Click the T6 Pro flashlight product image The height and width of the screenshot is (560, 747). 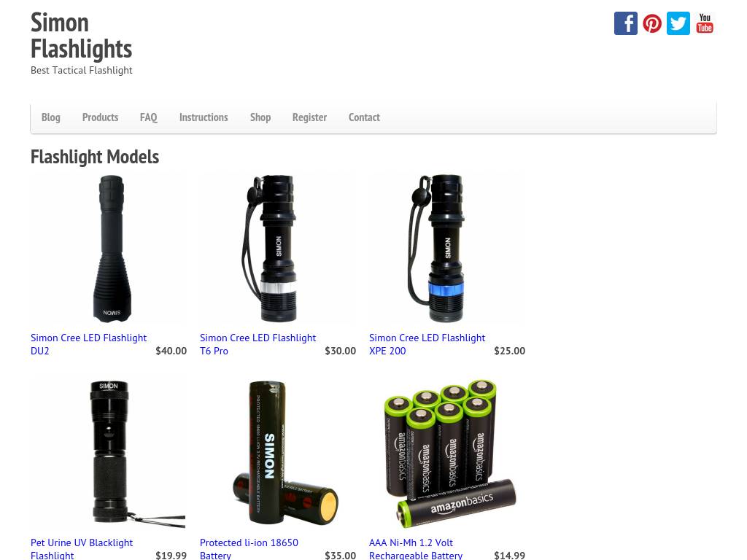278,249
